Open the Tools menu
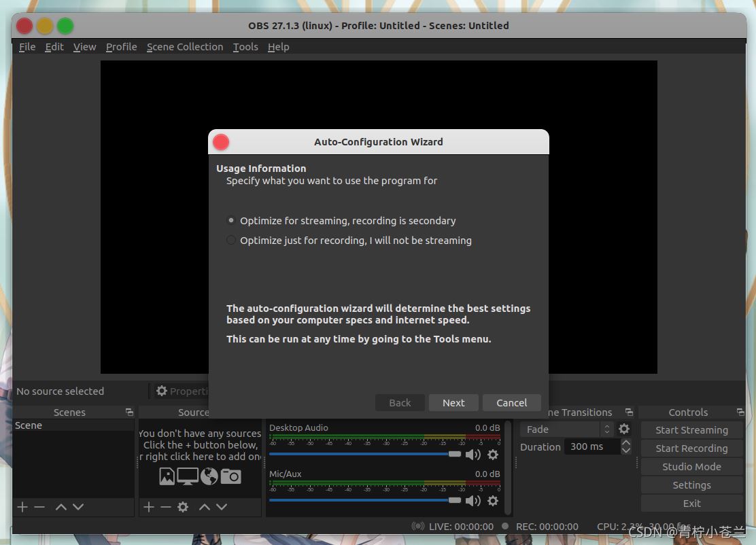This screenshot has height=545, width=756. tap(245, 47)
